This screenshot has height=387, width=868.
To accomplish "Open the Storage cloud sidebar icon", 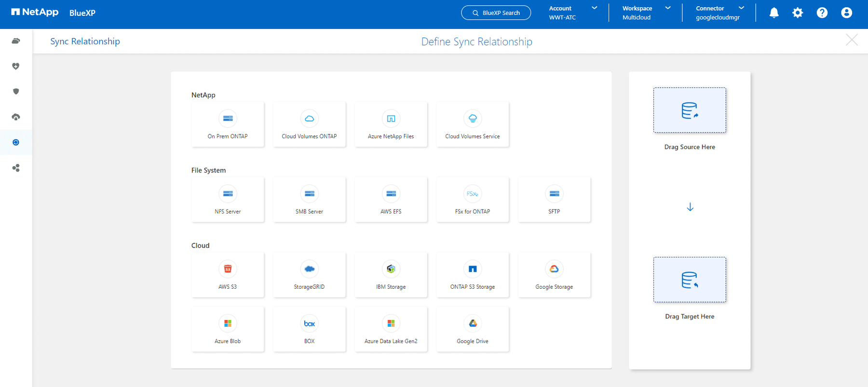I will point(16,41).
